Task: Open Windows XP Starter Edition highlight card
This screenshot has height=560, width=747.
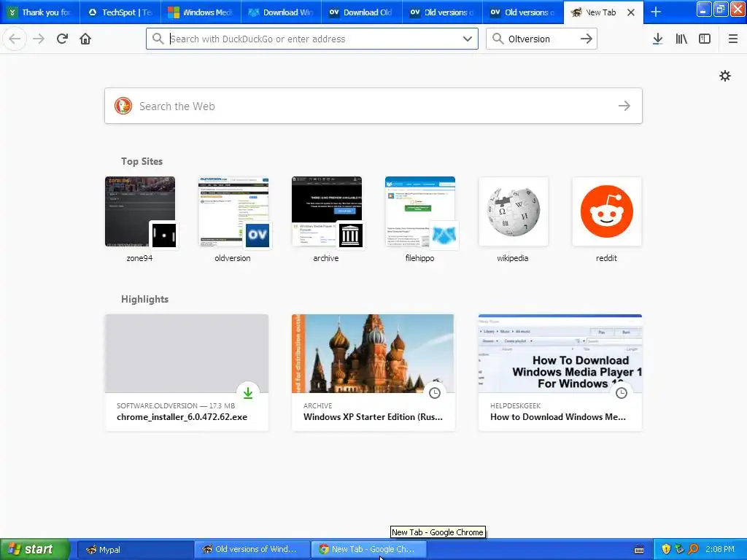Action: coord(373,373)
